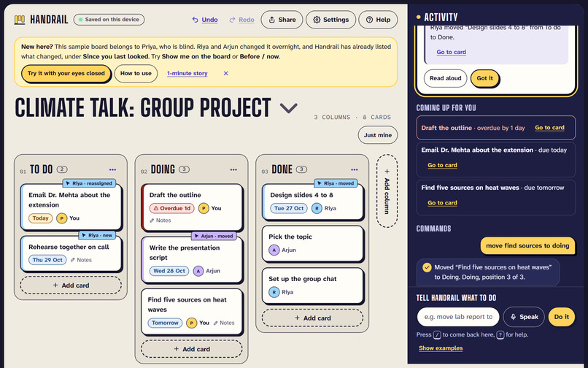This screenshot has height=368, width=588.
Task: Open the How to use guide
Action: coord(136,73)
